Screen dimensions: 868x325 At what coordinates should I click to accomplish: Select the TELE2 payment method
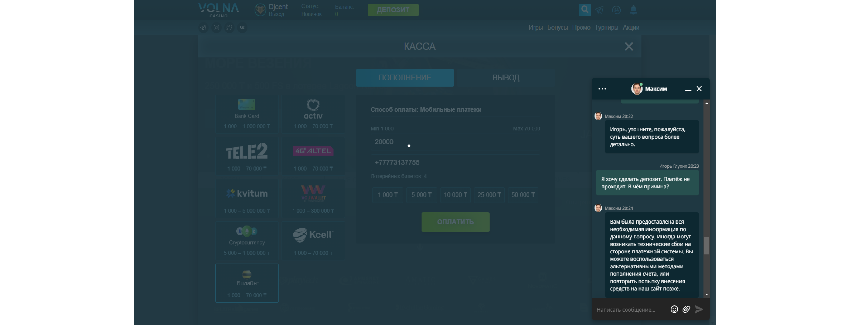pos(247,156)
